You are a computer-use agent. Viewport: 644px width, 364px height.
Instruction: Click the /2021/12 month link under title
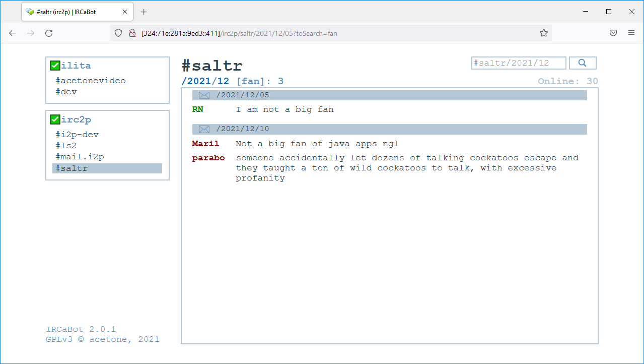pyautogui.click(x=205, y=81)
